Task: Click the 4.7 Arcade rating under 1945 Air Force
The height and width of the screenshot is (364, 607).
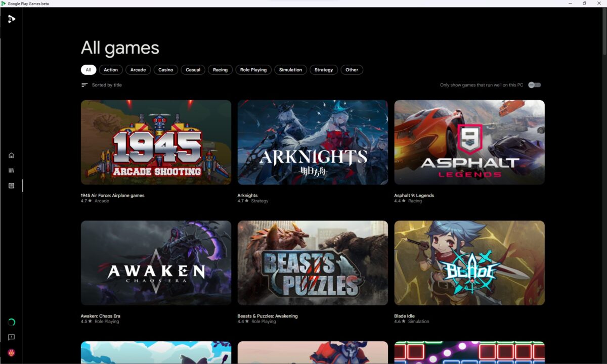Action: [x=95, y=201]
